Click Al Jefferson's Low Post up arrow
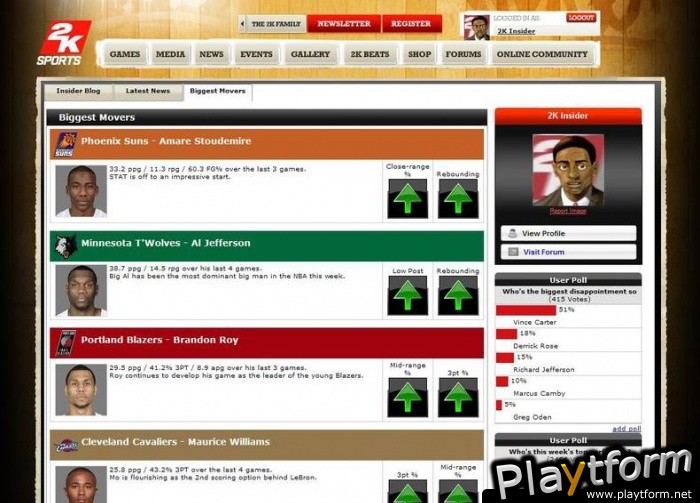The height and width of the screenshot is (503, 700). pos(408,295)
